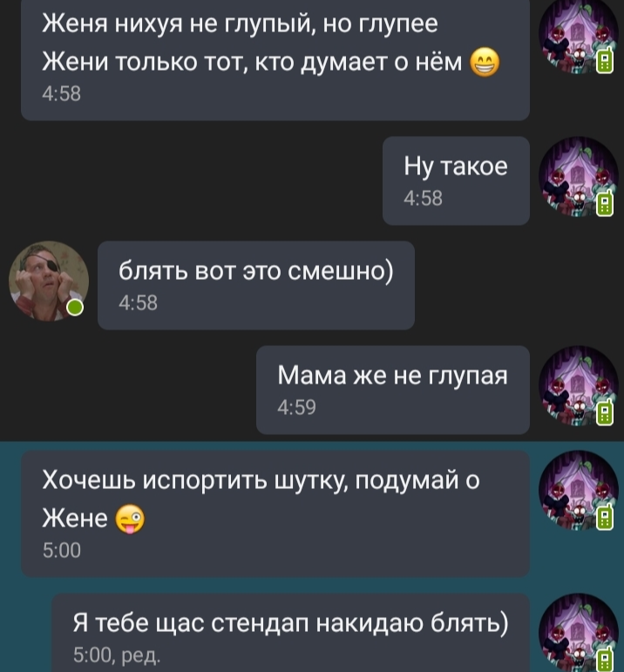Click the 4:59 timestamp under 'Мама же не глупая'
Screen dimensions: 624x672
tap(296, 407)
